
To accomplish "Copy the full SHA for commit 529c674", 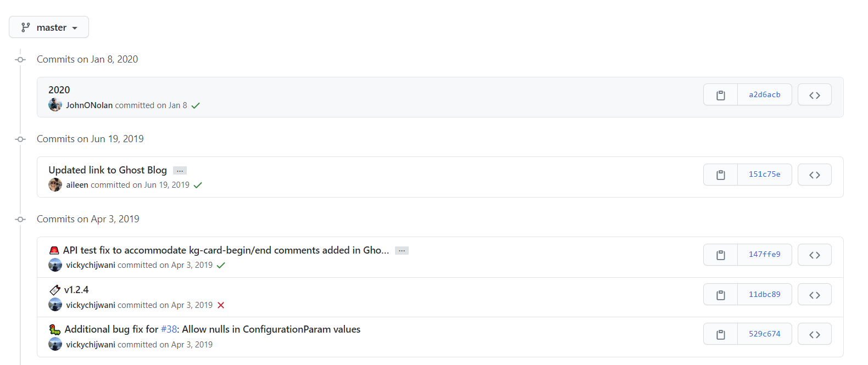I will (720, 334).
